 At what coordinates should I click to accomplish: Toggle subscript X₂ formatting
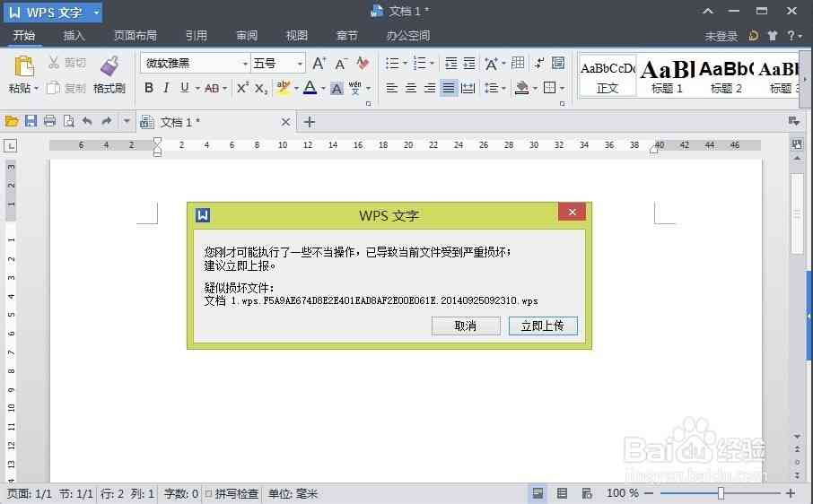point(261,88)
